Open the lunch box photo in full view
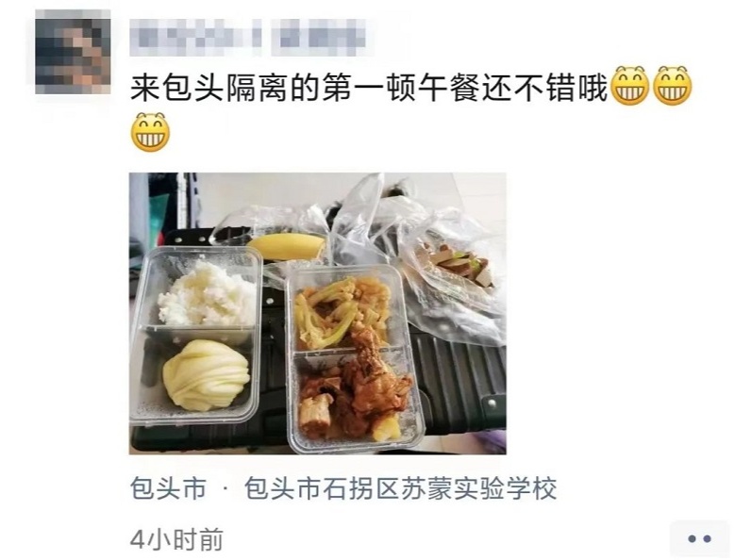Screen dimensions: 751x560 click(318, 314)
